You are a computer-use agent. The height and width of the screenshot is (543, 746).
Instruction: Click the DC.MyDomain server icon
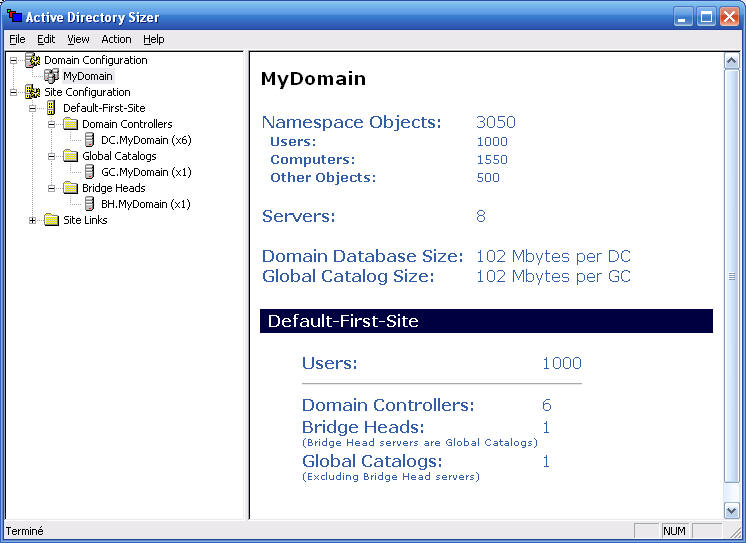(89, 140)
